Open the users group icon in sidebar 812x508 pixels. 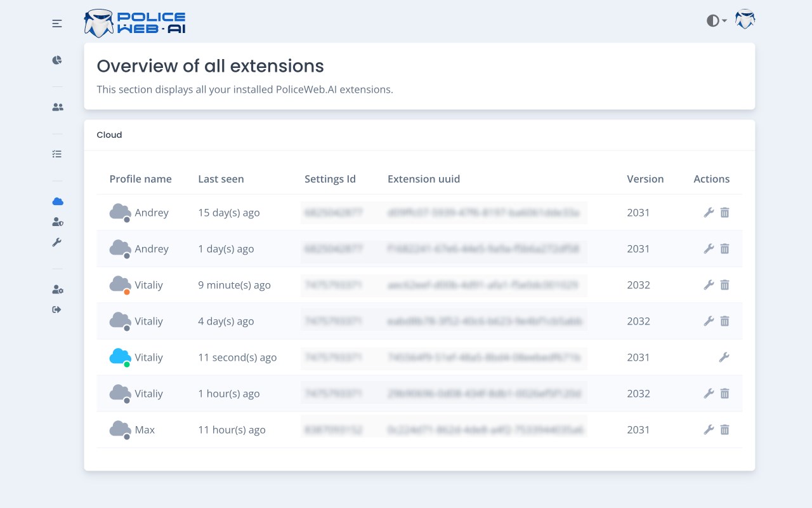pyautogui.click(x=57, y=107)
